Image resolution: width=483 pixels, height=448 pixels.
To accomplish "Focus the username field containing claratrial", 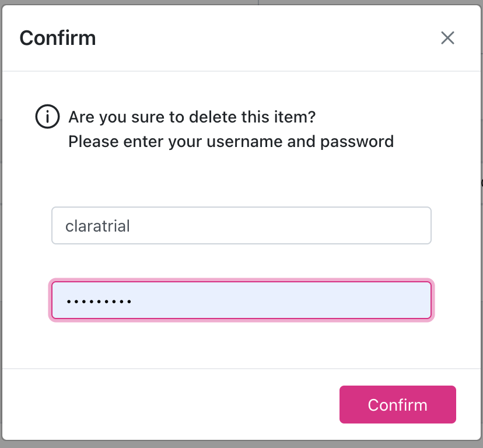I will click(x=241, y=225).
